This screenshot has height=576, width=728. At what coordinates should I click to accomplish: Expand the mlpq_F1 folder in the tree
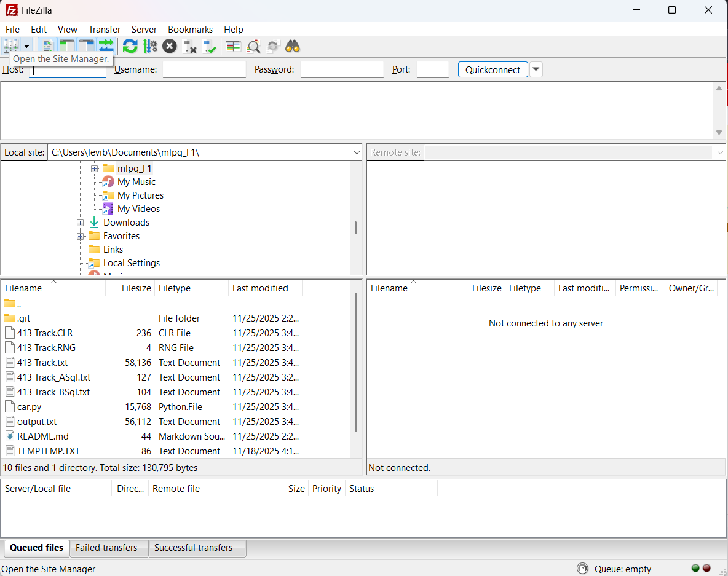pyautogui.click(x=94, y=168)
